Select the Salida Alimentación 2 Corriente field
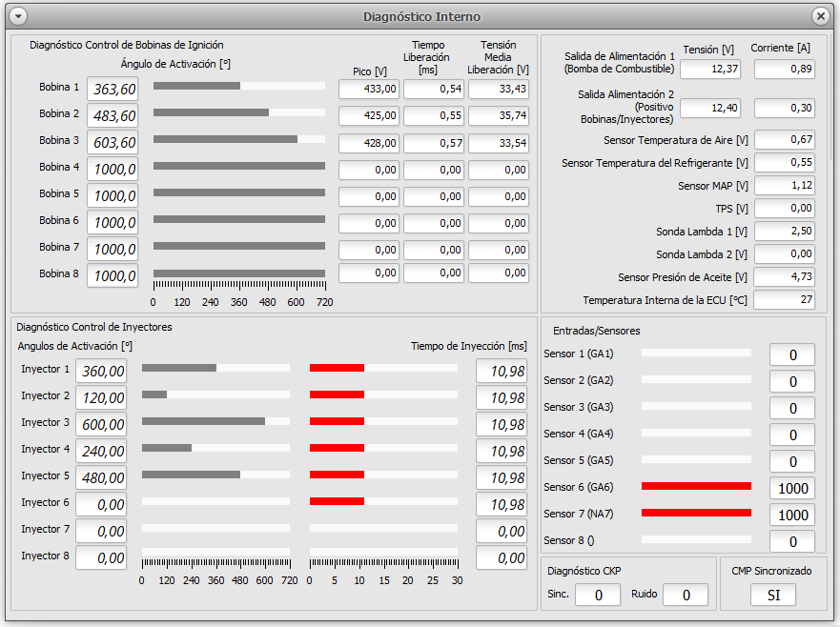Screen dimensions: 840x627 pos(785,109)
